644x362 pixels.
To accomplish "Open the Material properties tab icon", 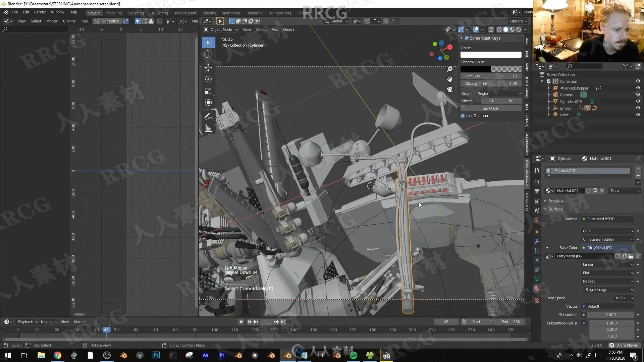I will [537, 288].
